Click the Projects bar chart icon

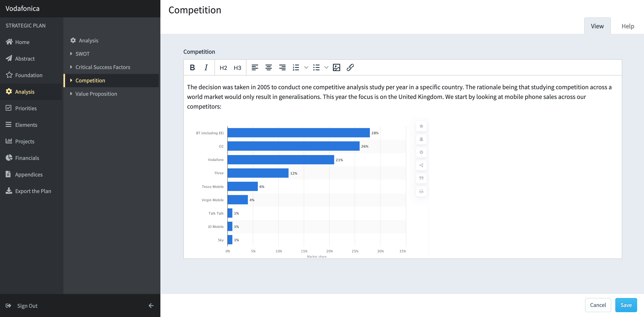9,141
